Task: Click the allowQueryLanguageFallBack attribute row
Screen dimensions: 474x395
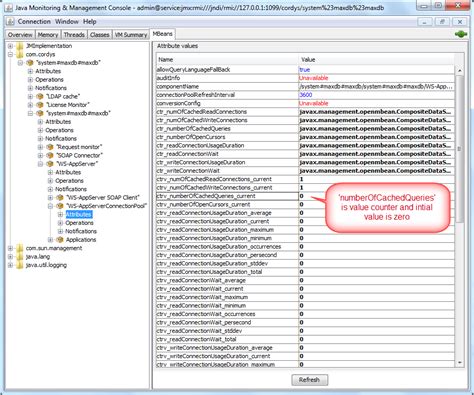Action: [x=305, y=70]
